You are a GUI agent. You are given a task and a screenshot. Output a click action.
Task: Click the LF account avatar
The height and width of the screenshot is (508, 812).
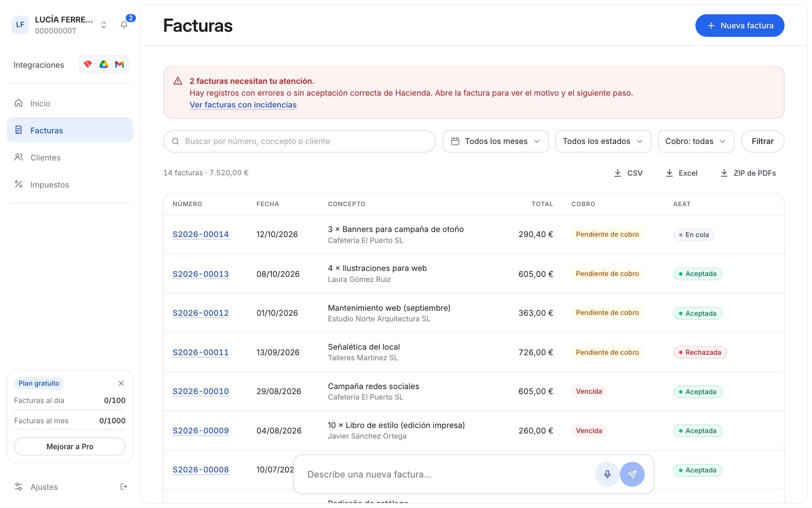coord(20,25)
